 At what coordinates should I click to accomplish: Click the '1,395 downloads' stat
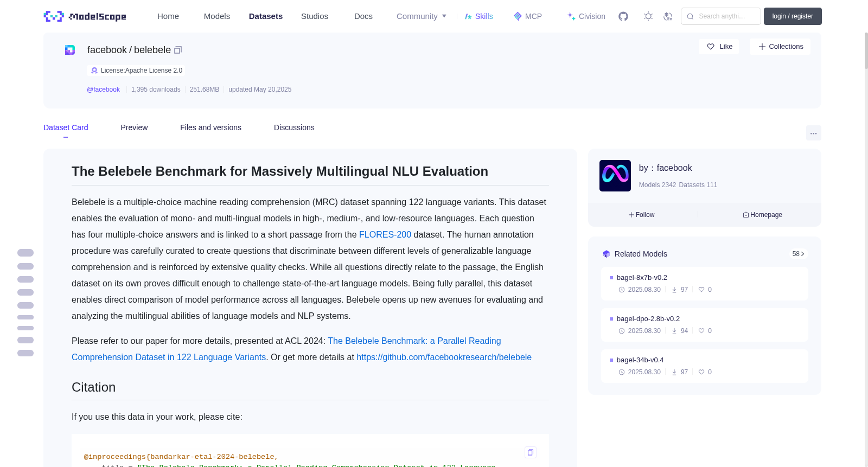[x=156, y=89]
